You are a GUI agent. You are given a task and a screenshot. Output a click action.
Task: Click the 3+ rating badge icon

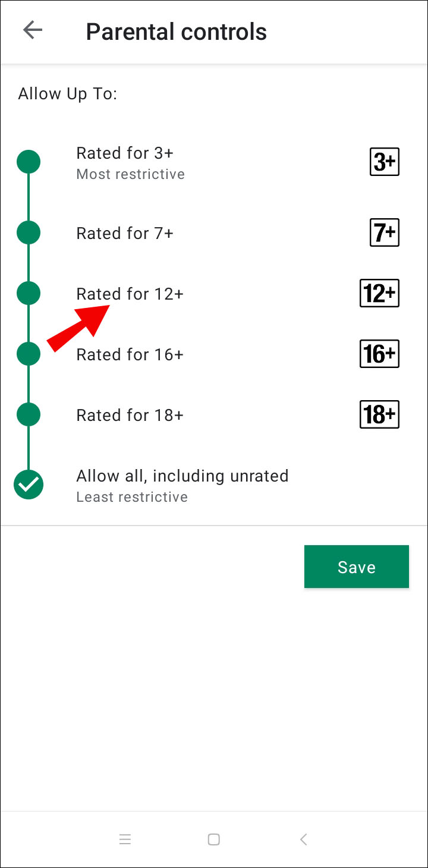click(384, 162)
